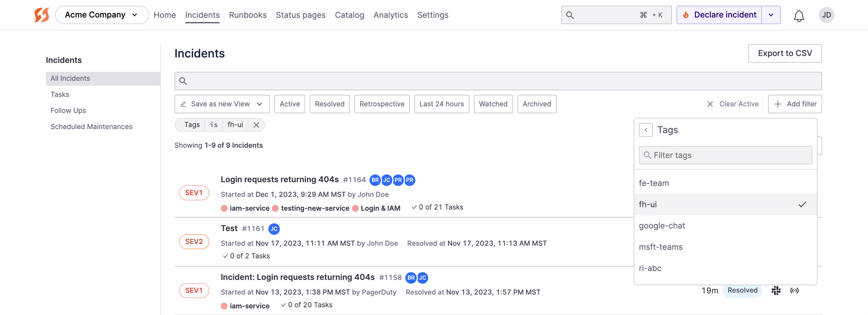Expand the Save as new View dropdown
Viewport: 868px width, 315px height.
(x=259, y=104)
